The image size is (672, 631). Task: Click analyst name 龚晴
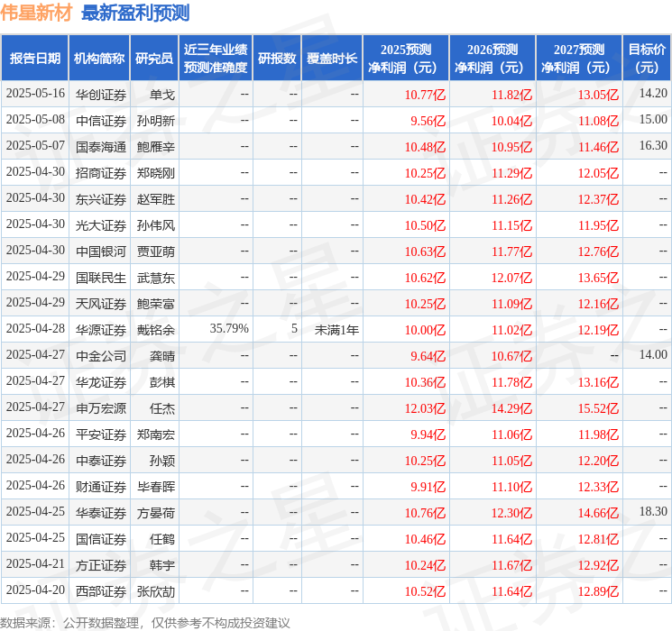tap(162, 356)
